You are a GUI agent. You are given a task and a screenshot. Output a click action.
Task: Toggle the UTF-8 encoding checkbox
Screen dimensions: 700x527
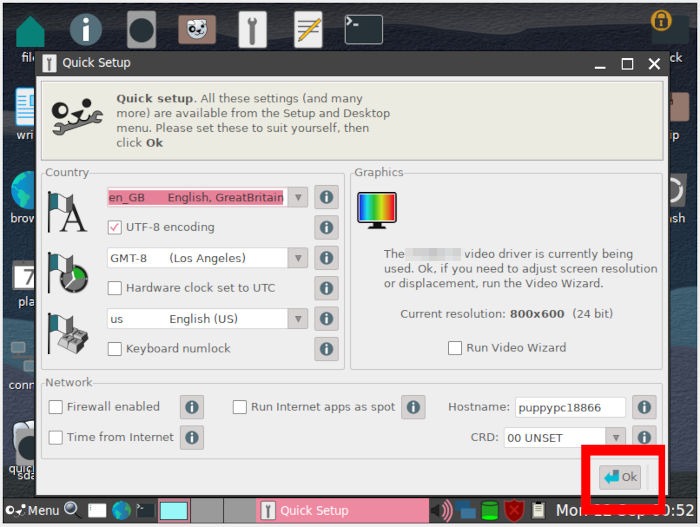tap(115, 227)
